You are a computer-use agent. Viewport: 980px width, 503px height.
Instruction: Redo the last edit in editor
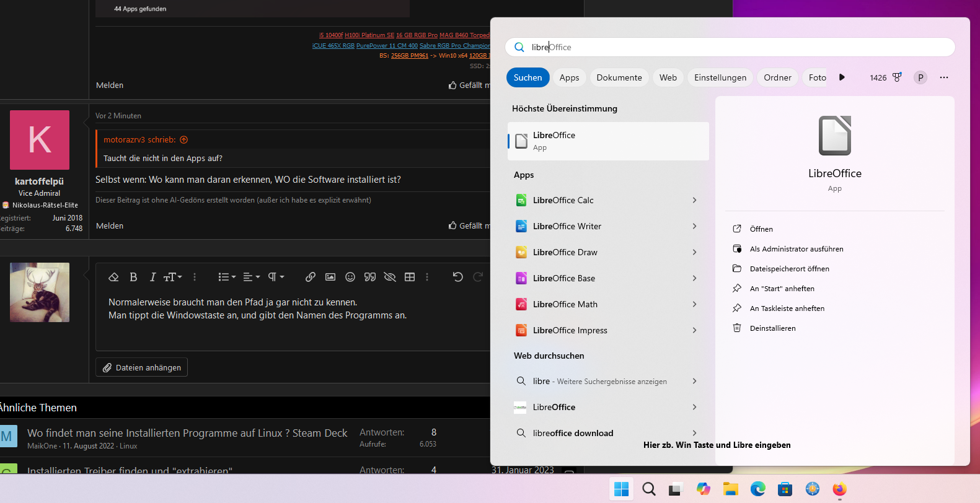pos(478,277)
